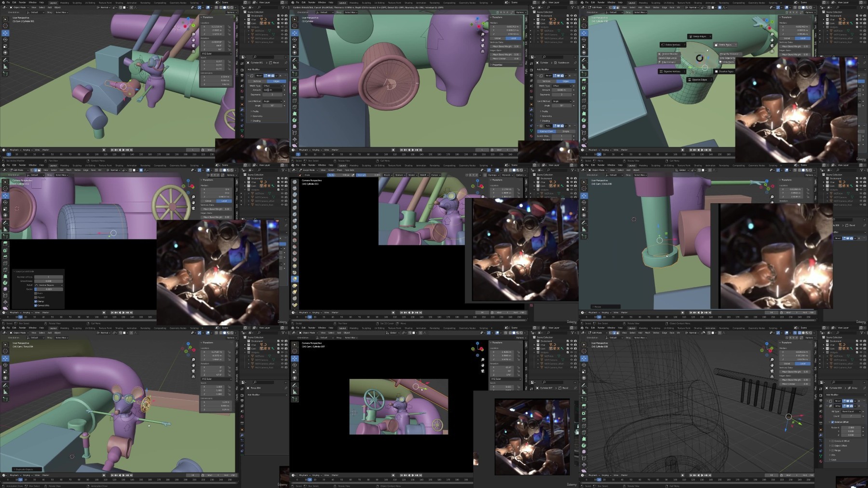Remove the Bevel modifier in first frame
Viewport: 868px width, 488px height.
(280, 76)
